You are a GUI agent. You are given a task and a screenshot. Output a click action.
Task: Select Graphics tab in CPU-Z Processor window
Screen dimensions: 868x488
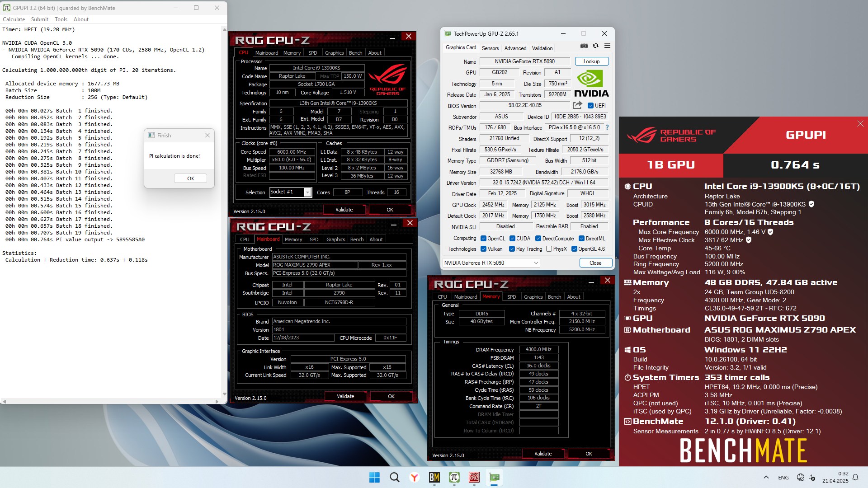334,53
